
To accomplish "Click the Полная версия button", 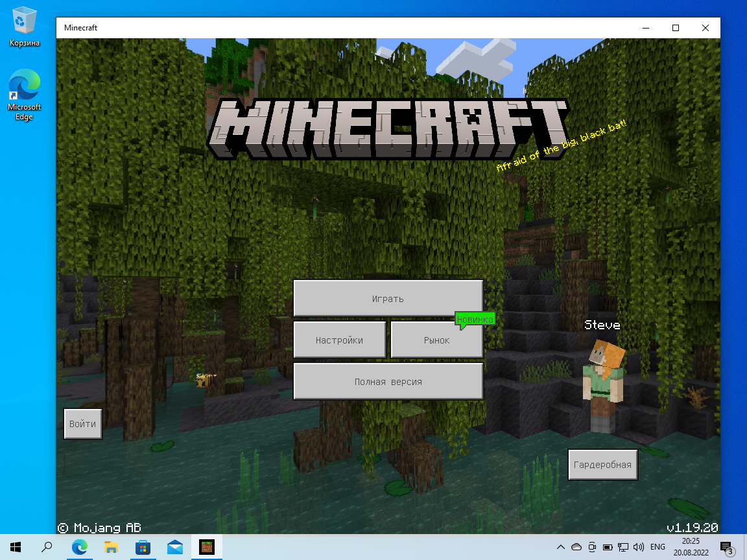I will (388, 381).
